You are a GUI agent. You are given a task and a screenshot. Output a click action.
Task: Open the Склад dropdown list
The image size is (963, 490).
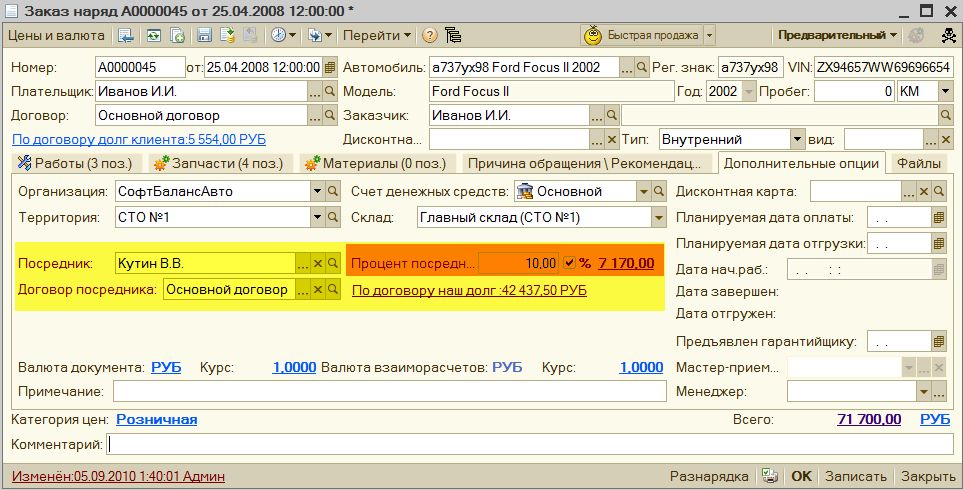(x=658, y=217)
